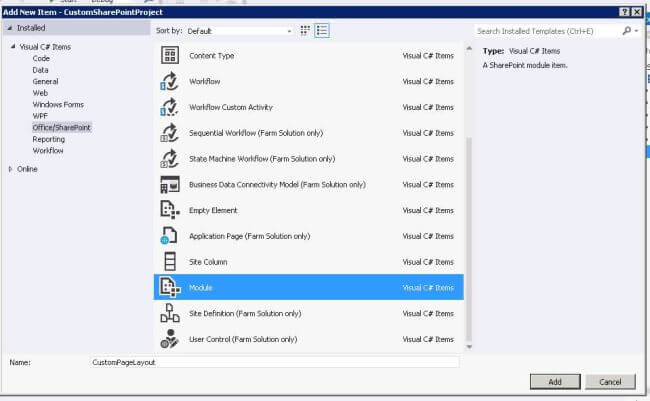Click the template list vertical scrollbar thumb
The width and height of the screenshot is (650, 401).
click(469, 239)
